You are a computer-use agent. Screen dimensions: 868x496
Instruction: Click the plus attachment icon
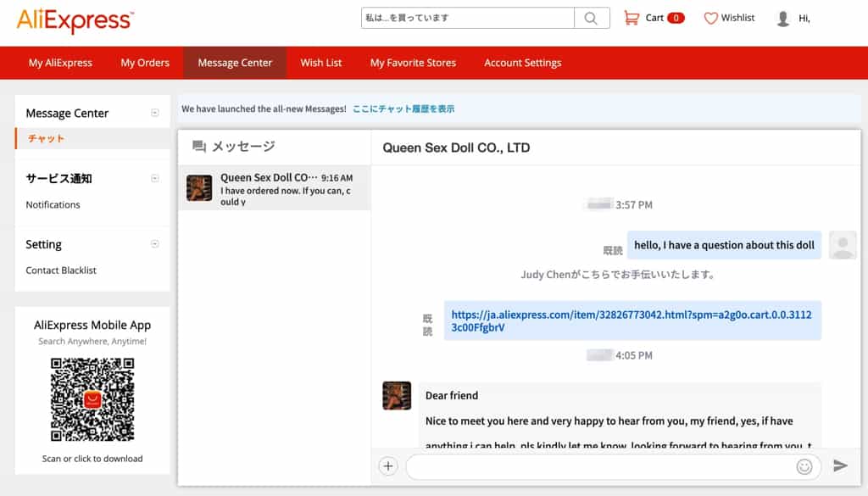point(388,466)
